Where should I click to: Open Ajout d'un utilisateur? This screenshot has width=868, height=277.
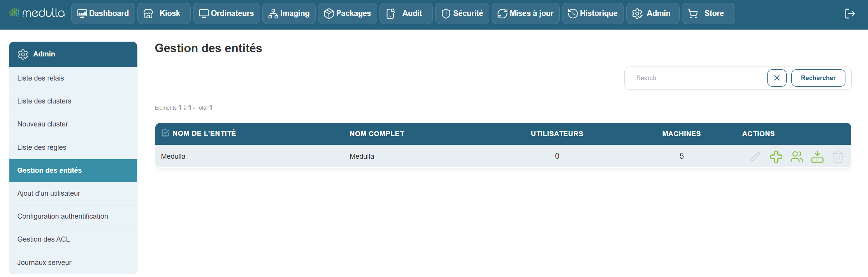pyautogui.click(x=73, y=193)
